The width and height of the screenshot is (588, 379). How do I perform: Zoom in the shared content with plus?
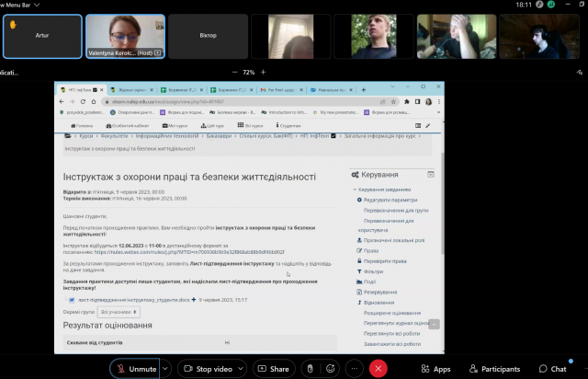tap(264, 72)
